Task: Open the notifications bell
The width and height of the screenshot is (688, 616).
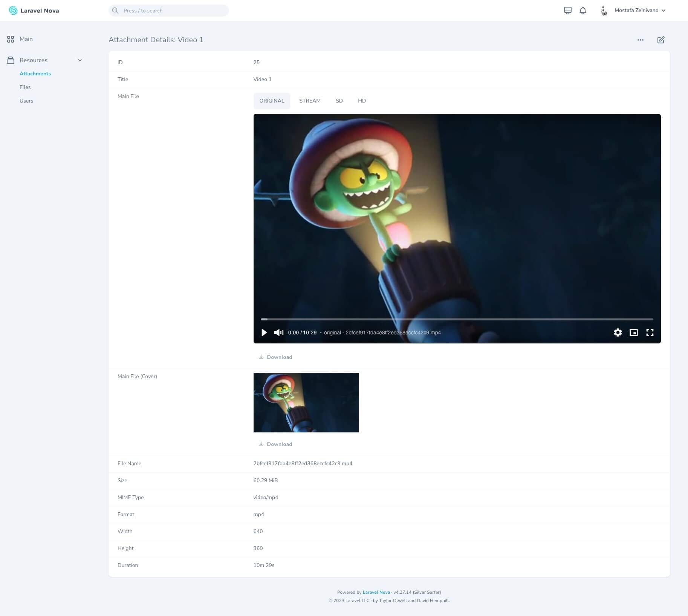Action: coord(583,11)
